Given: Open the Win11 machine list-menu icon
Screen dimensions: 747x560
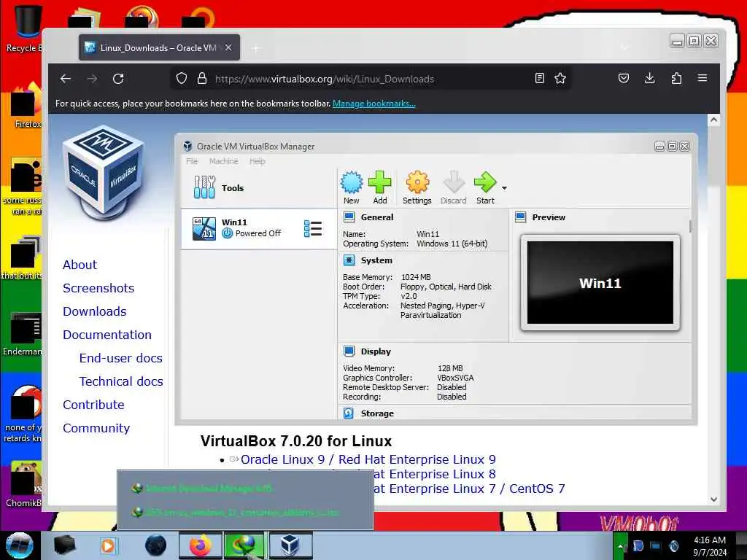Looking at the screenshot, I should [x=312, y=228].
